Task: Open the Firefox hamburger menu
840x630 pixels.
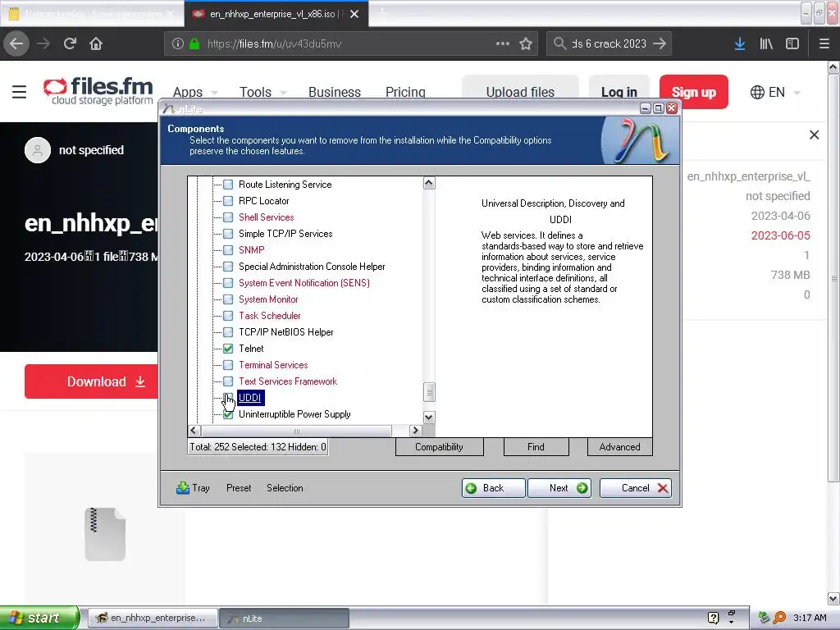Action: point(824,43)
